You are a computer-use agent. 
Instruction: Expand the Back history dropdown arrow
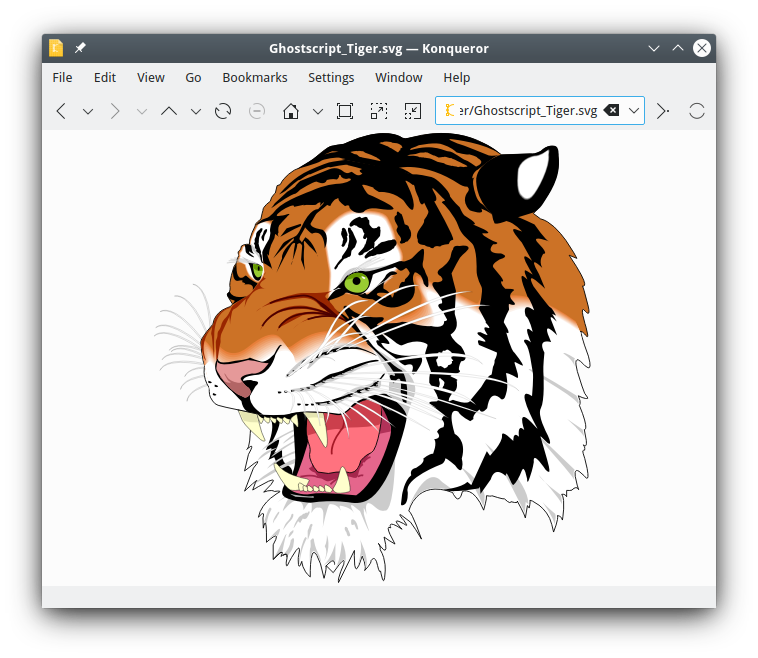click(x=88, y=111)
